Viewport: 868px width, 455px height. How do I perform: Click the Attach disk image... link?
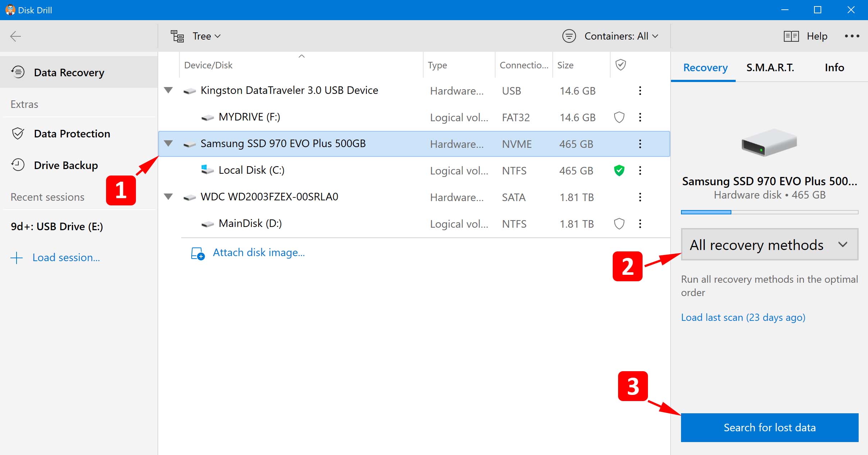(259, 252)
